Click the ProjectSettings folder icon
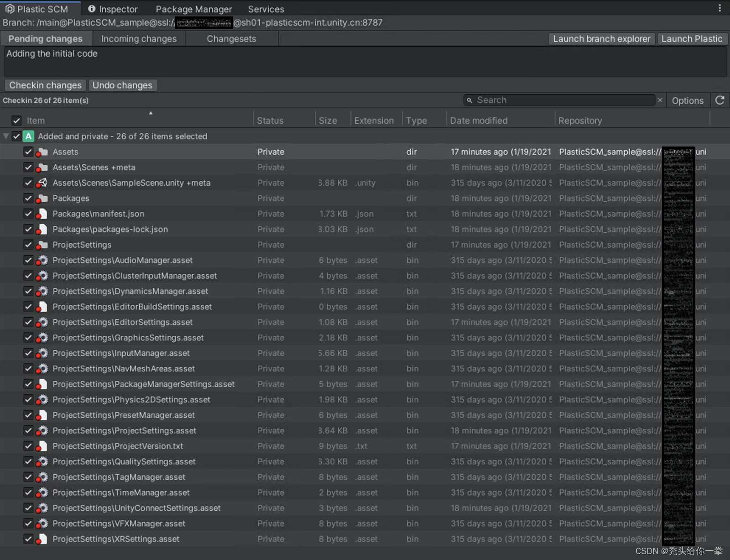 coord(42,245)
